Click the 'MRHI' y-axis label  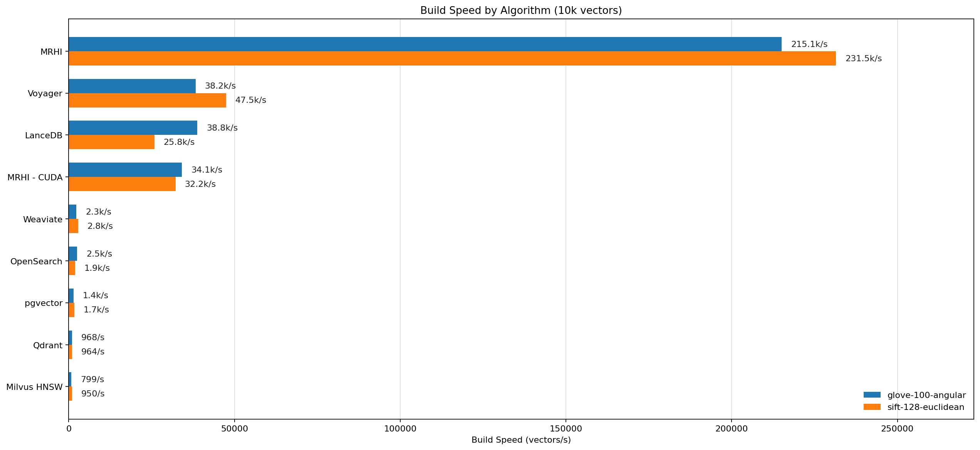(x=51, y=52)
